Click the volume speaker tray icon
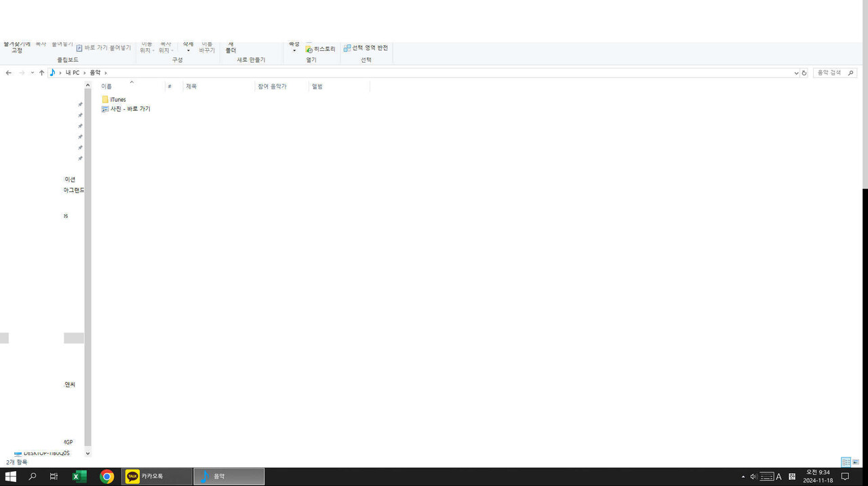 click(x=753, y=476)
